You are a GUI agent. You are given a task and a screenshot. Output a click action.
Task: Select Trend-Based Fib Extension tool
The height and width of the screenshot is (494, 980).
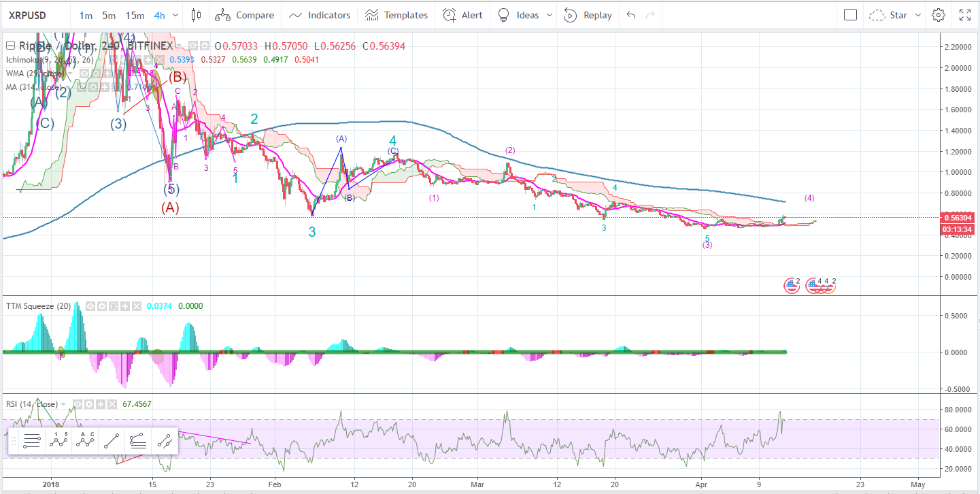pyautogui.click(x=138, y=441)
